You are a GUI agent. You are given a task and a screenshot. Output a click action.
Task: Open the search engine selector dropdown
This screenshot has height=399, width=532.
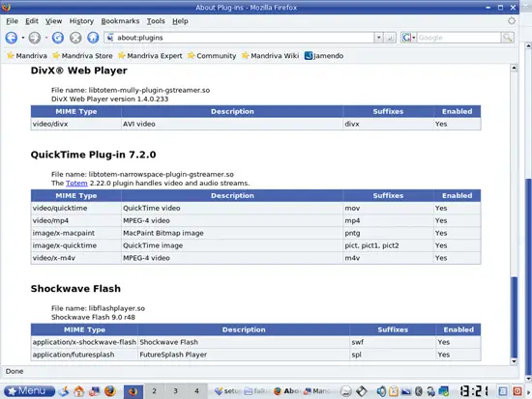pyautogui.click(x=408, y=38)
